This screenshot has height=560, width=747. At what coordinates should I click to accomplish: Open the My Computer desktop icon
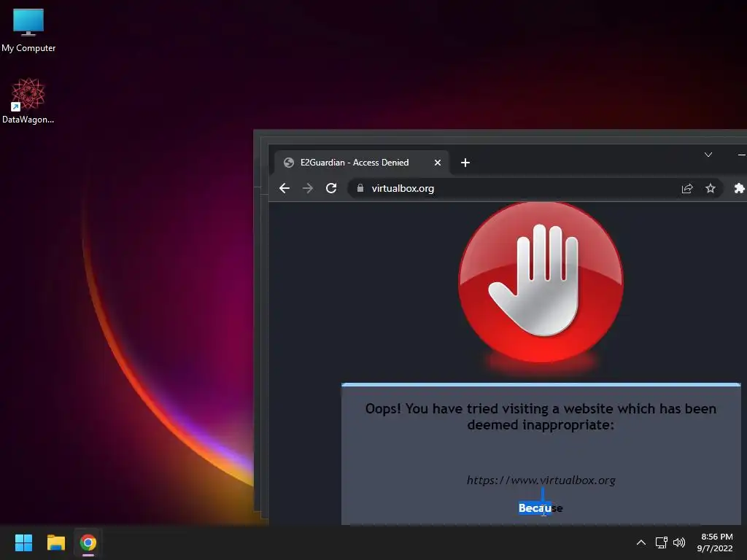coord(28,30)
